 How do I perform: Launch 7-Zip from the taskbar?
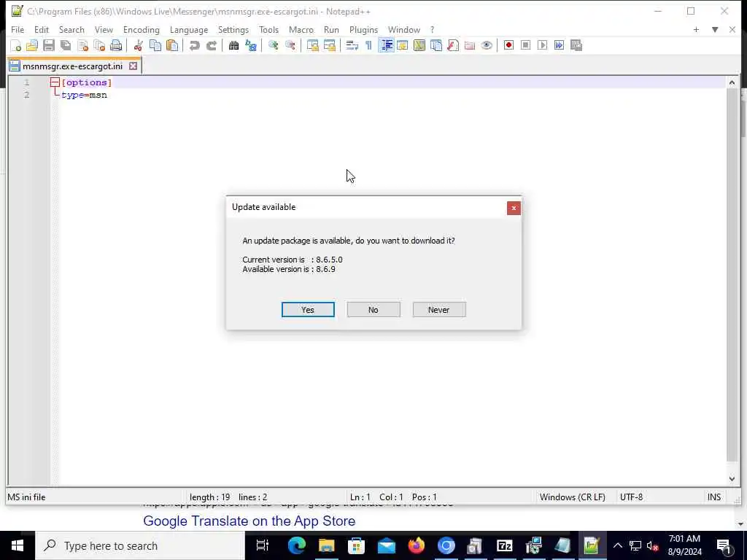coord(505,545)
